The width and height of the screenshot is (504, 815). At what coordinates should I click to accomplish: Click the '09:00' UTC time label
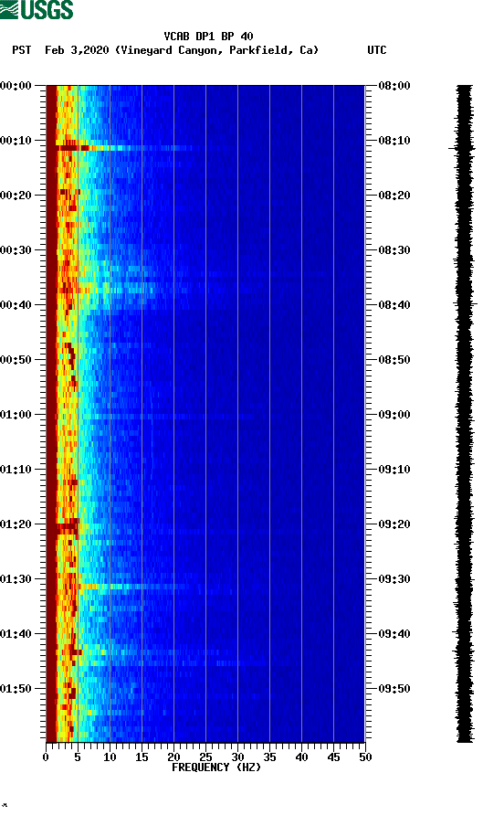[x=394, y=415]
